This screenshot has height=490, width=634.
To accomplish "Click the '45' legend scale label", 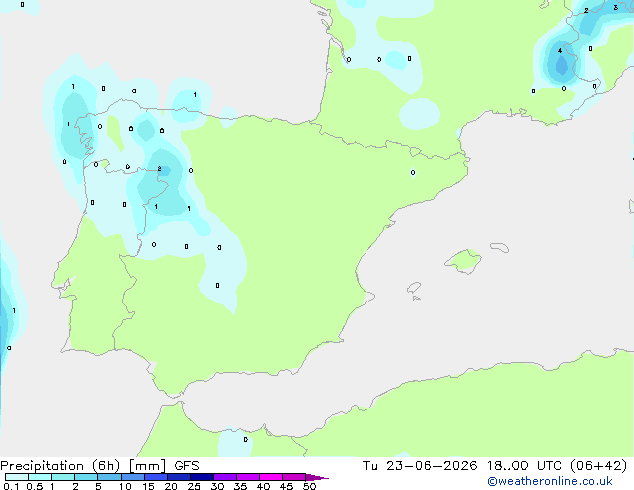I will 286,486.
